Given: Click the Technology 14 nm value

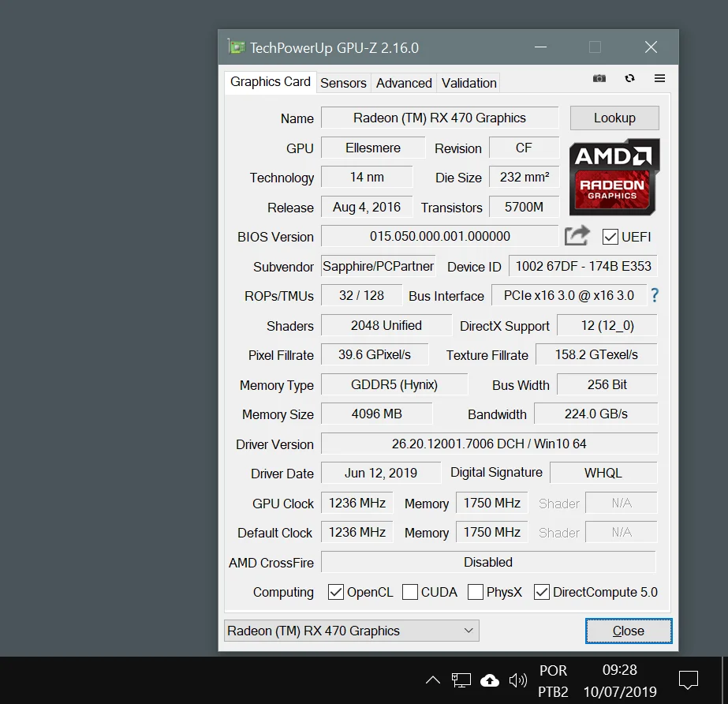Looking at the screenshot, I should click(367, 177).
